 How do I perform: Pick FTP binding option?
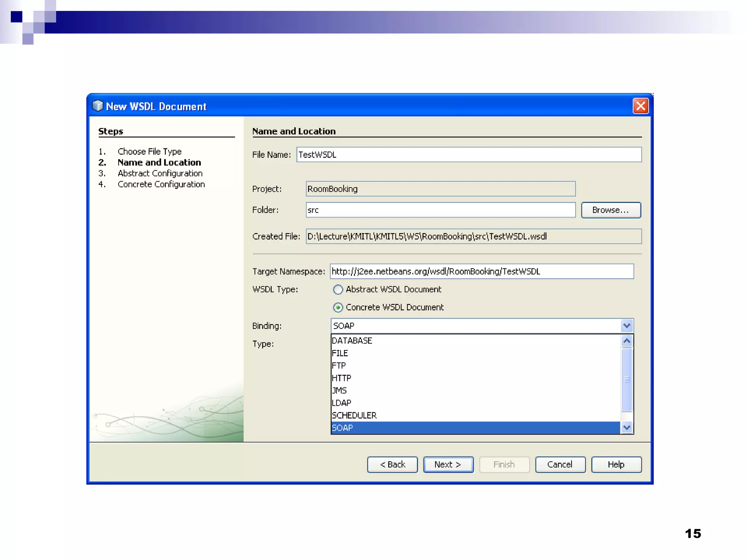click(x=339, y=365)
